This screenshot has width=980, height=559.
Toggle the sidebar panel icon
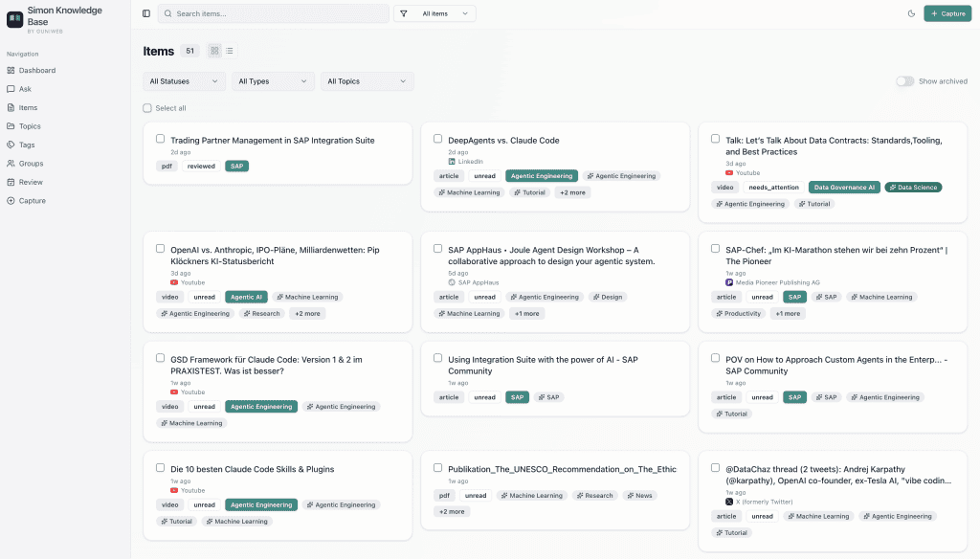(x=146, y=13)
